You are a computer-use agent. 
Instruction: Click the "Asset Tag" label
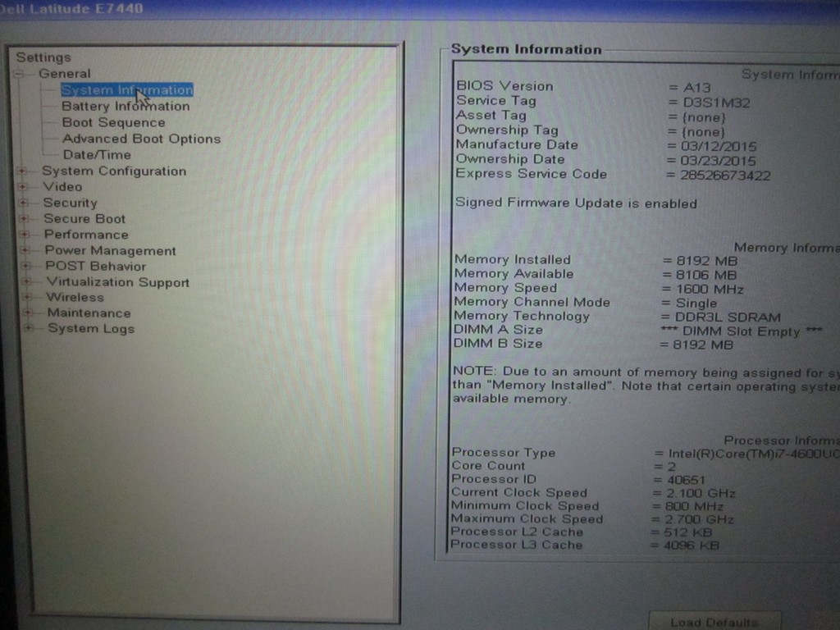[x=491, y=115]
